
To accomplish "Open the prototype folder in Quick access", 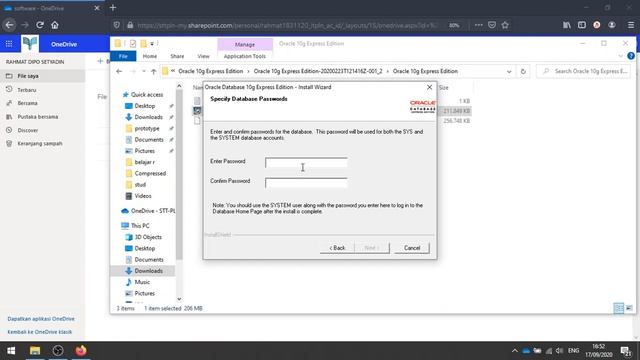I will 147,129.
